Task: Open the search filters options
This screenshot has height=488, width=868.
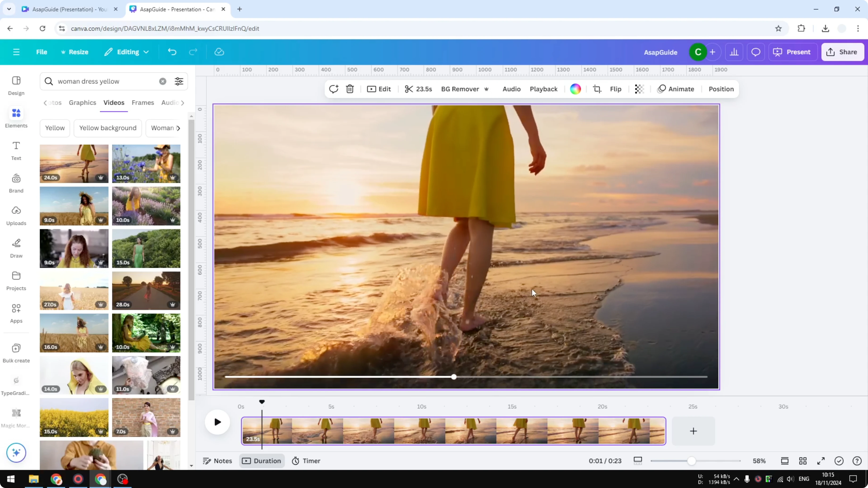Action: [x=179, y=81]
